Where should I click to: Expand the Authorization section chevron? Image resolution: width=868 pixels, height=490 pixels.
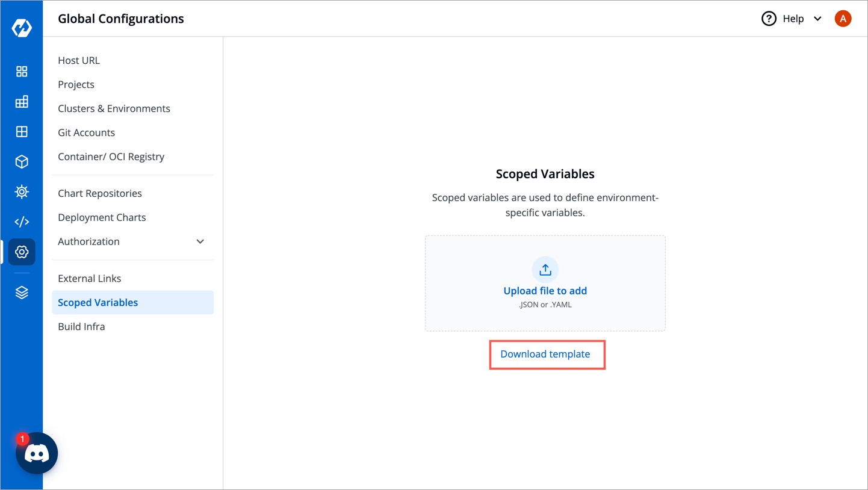[x=200, y=241]
